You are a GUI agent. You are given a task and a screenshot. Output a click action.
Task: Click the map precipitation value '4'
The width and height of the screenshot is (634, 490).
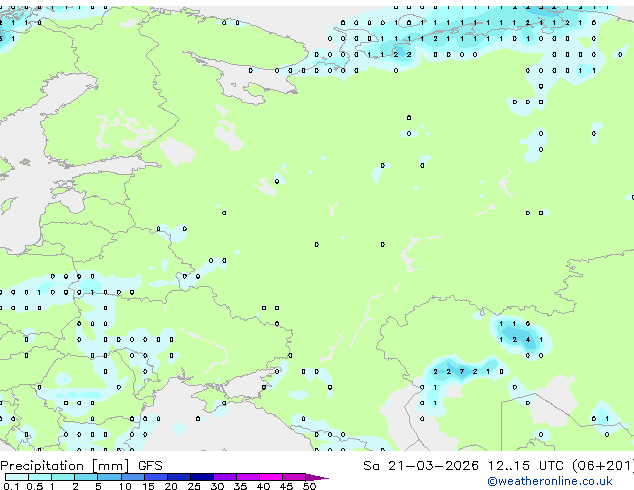click(528, 340)
